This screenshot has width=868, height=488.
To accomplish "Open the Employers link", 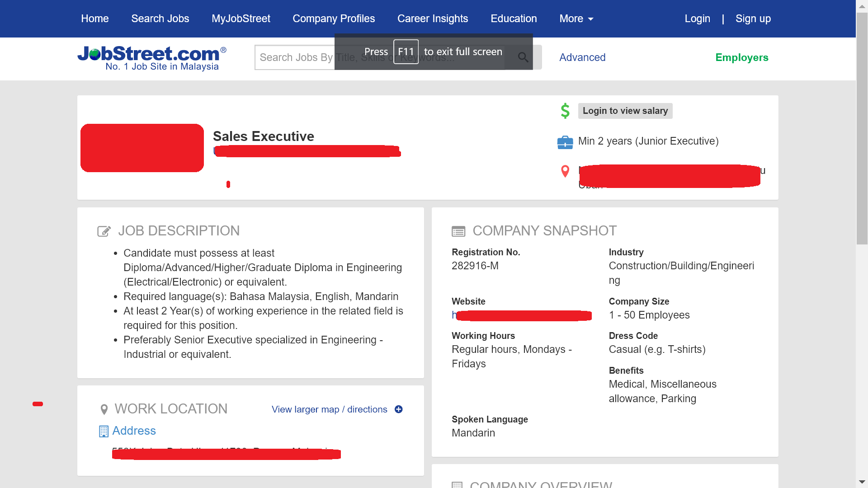I will (x=741, y=57).
